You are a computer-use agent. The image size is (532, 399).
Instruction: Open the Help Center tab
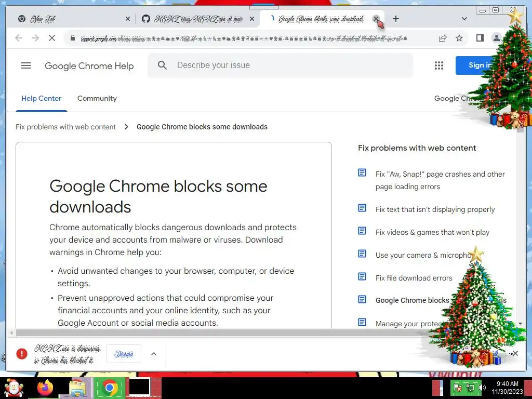(x=42, y=98)
